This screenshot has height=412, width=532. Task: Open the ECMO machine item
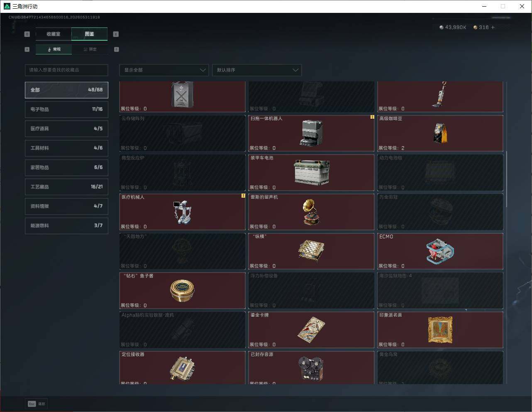[x=440, y=251]
